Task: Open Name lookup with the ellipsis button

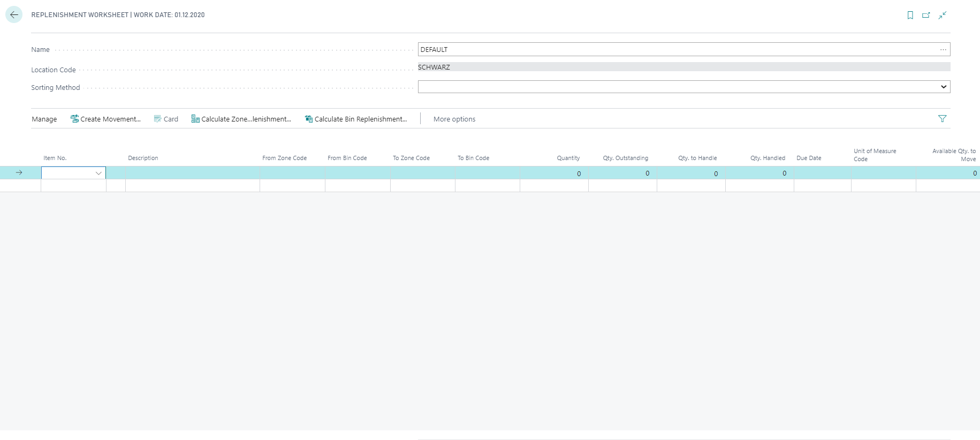Action: click(x=943, y=50)
